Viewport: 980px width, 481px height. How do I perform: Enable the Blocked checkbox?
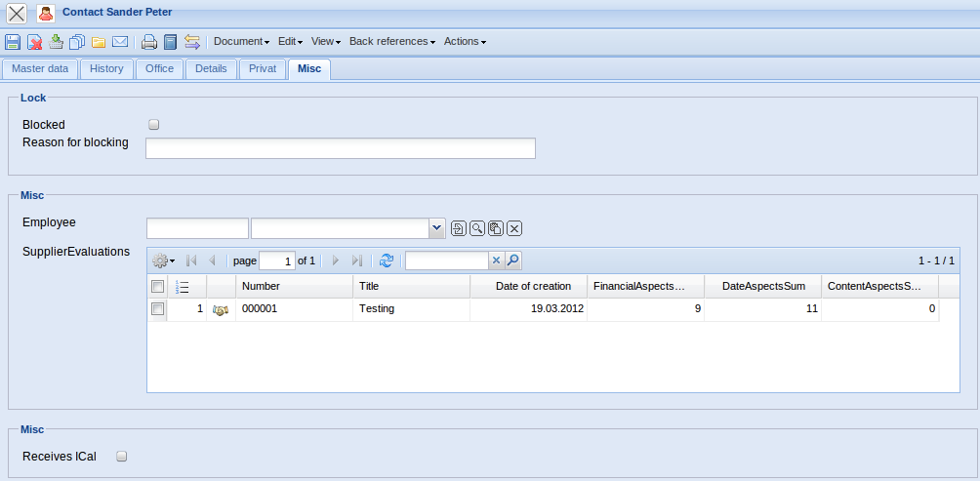(x=153, y=125)
